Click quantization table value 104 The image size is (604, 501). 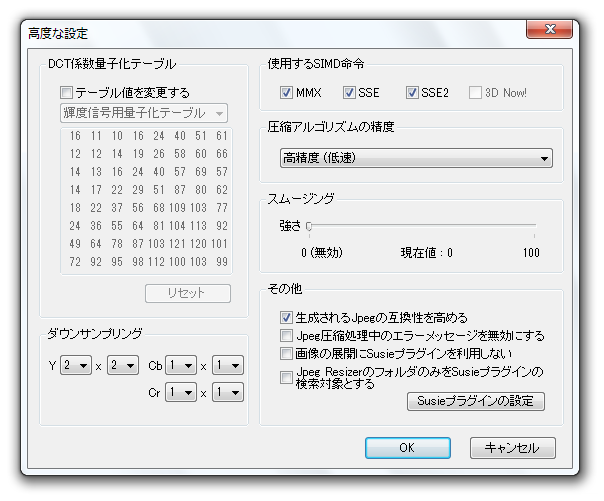pyautogui.click(x=177, y=225)
